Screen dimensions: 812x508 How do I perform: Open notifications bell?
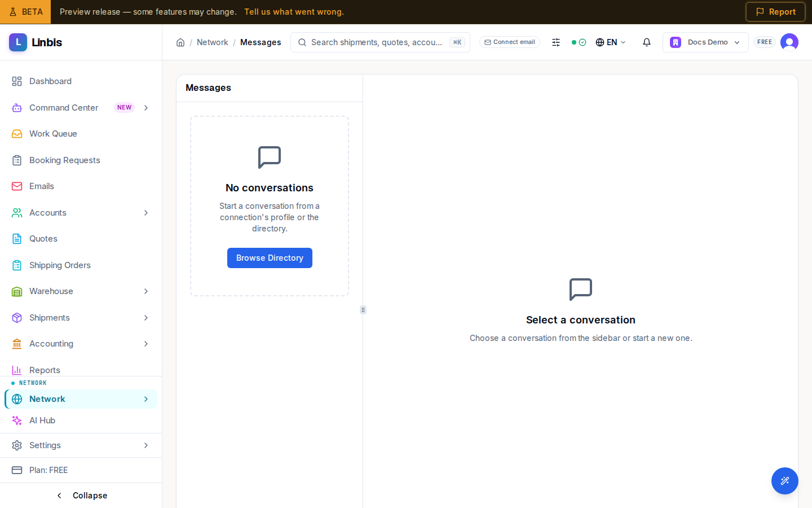647,42
